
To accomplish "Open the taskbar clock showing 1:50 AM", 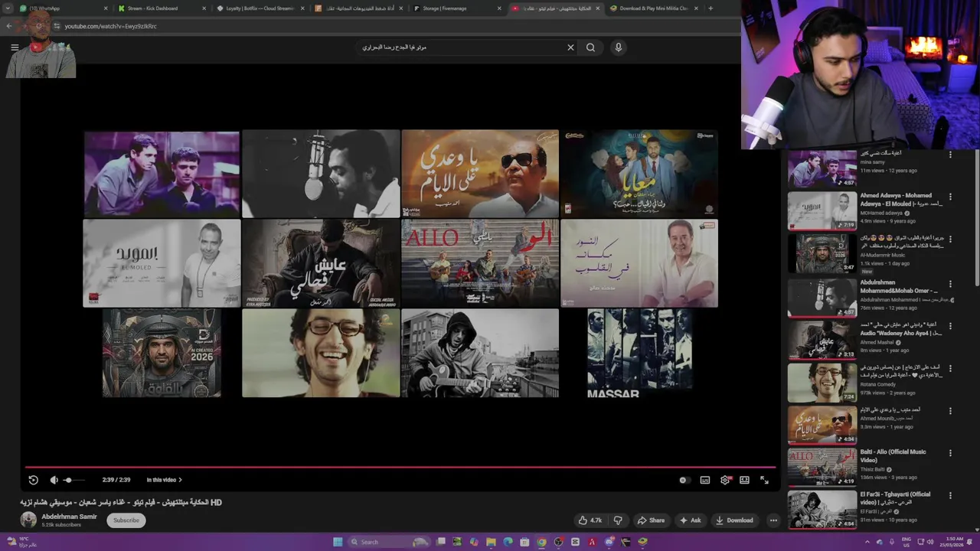I will click(952, 542).
